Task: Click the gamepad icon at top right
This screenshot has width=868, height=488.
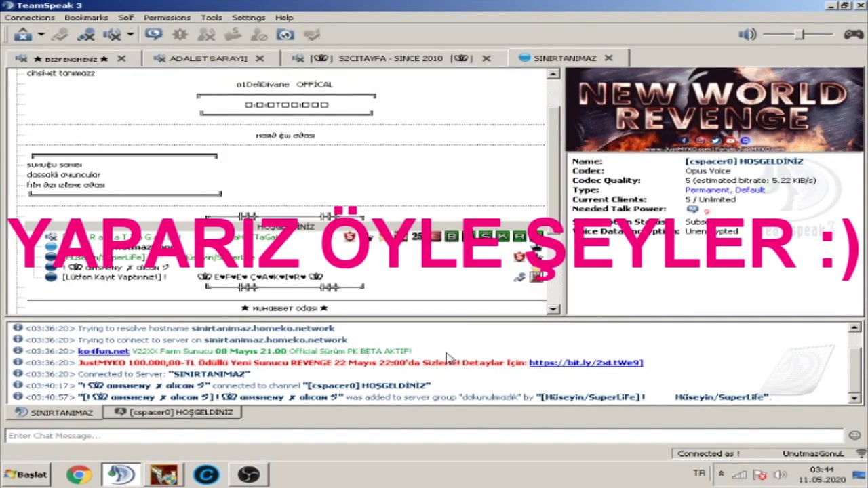Action: pyautogui.click(x=853, y=35)
